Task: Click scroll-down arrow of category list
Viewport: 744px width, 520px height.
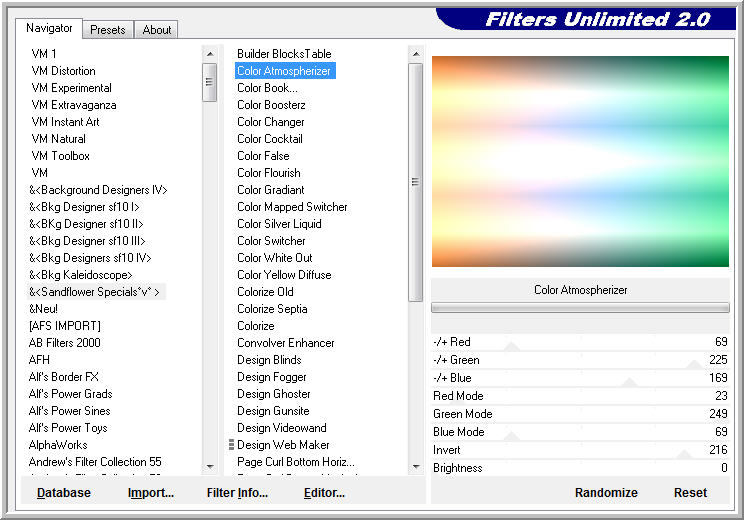Action: click(x=210, y=467)
